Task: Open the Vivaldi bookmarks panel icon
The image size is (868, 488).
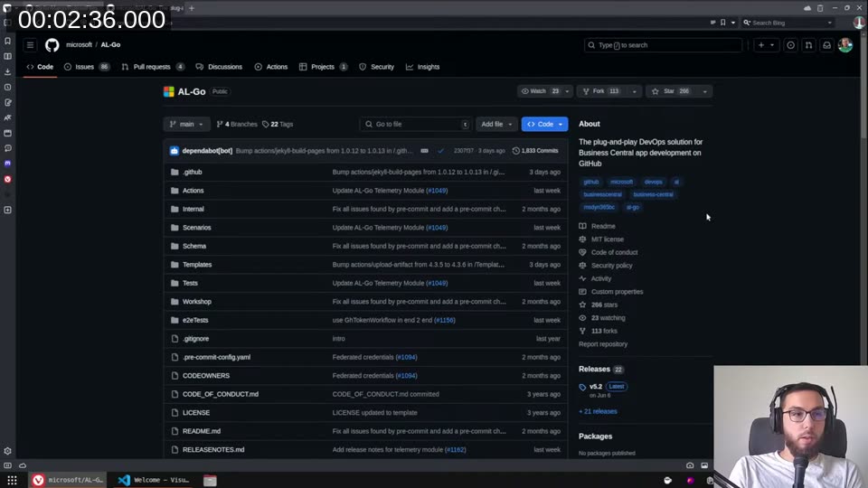Action: point(8,41)
